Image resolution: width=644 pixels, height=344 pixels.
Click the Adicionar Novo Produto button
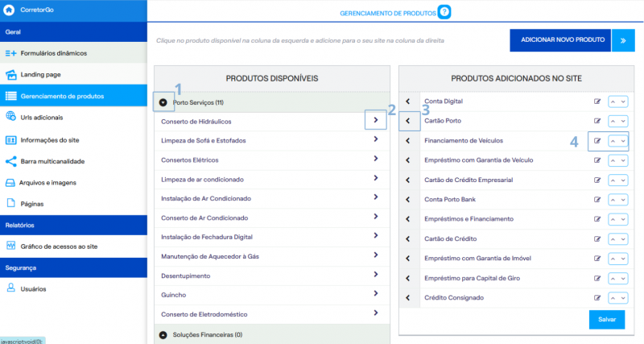(x=560, y=40)
